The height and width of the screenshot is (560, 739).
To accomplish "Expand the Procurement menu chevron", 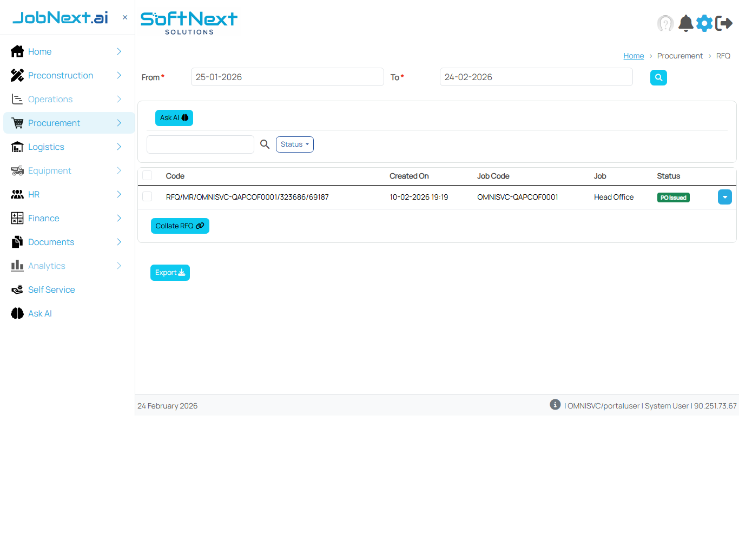I will click(x=119, y=123).
